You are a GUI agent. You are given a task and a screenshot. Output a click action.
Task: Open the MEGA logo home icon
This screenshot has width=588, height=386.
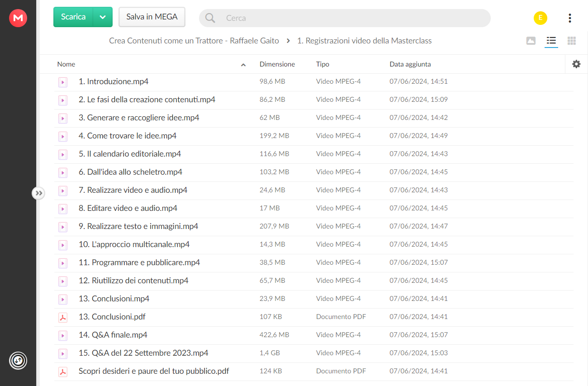(x=18, y=18)
